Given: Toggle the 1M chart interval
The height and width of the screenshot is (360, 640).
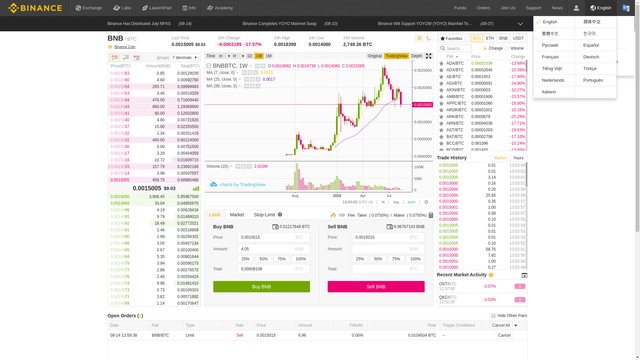Looking at the screenshot, I should click(269, 56).
